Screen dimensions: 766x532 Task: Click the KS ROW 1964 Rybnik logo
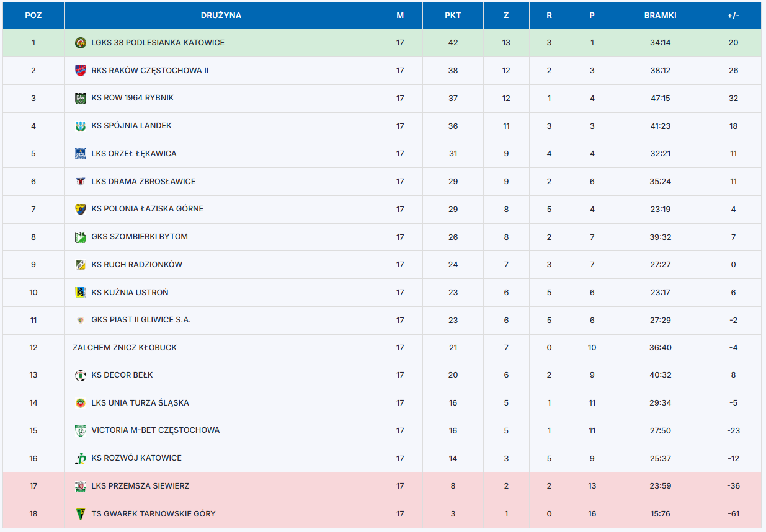click(x=80, y=98)
